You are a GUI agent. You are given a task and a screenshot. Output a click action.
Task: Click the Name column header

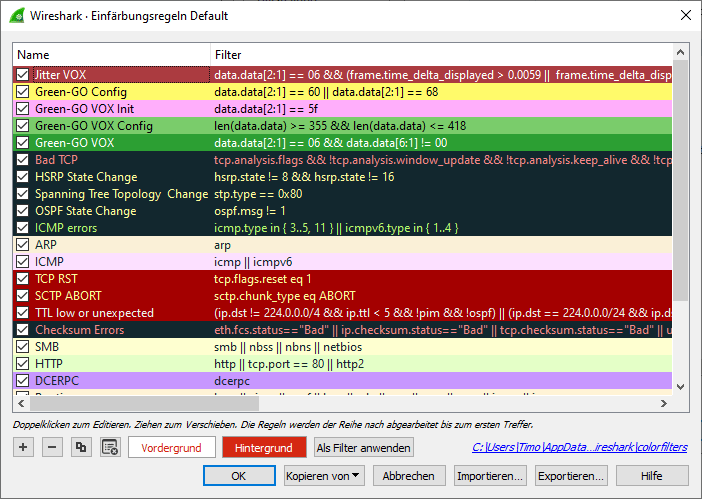point(111,55)
